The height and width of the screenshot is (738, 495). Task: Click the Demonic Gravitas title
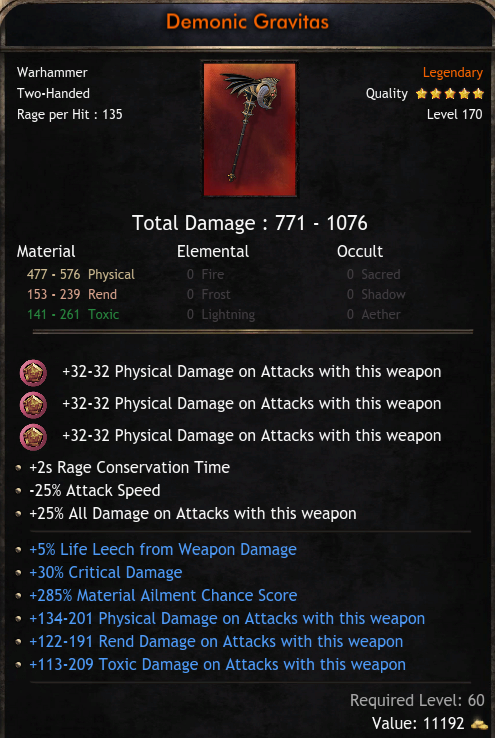248,22
